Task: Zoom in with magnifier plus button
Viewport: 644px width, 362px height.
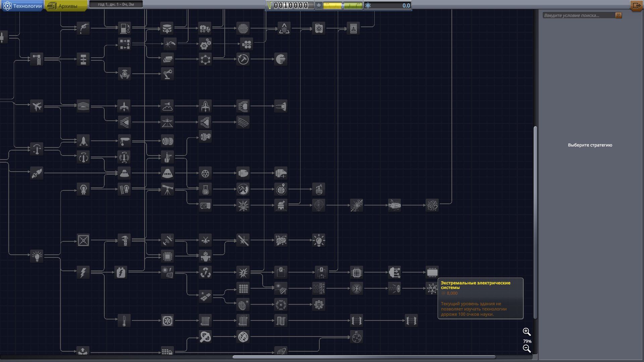Action: (x=527, y=332)
